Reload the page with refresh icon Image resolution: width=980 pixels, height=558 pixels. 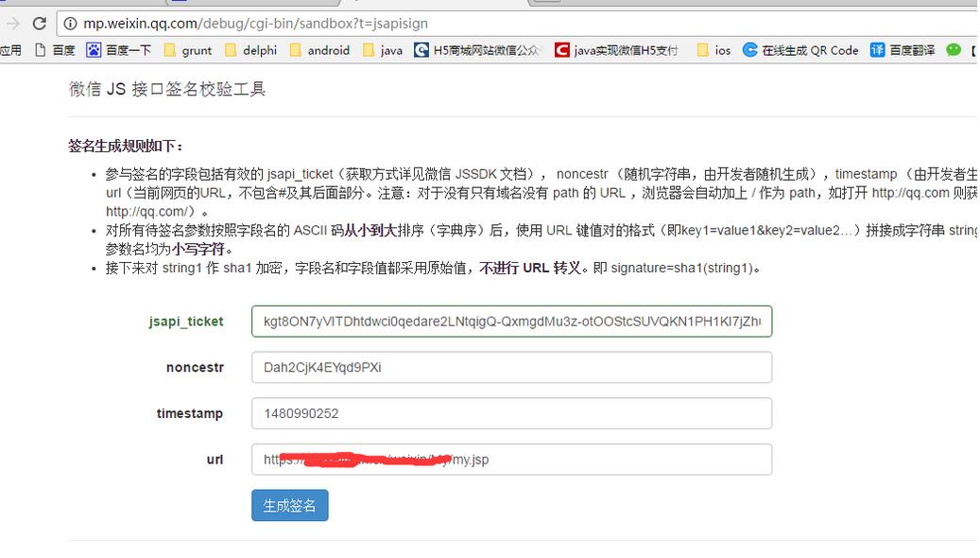40,24
